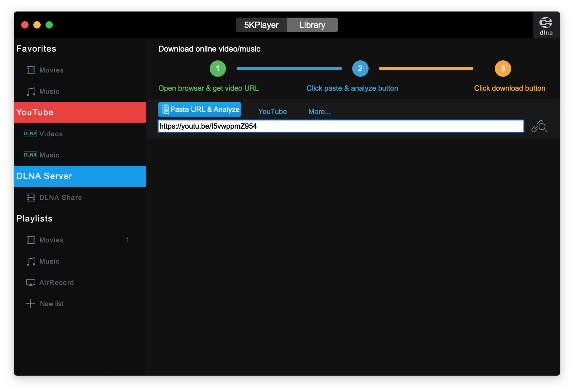The image size is (574, 392).
Task: Switch to the 5KPlayer tab
Action: coord(262,25)
